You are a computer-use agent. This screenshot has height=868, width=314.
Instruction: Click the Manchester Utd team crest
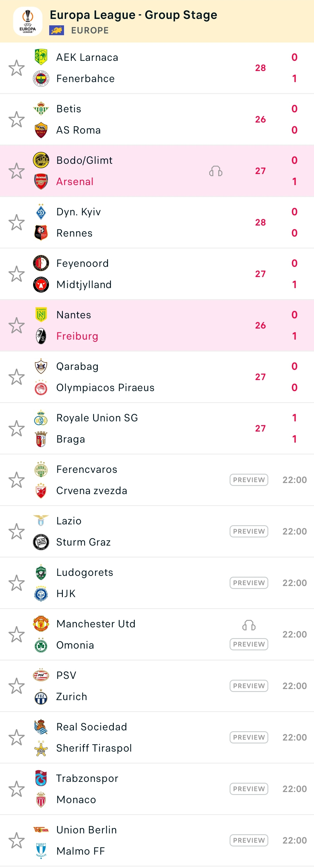[x=41, y=624]
